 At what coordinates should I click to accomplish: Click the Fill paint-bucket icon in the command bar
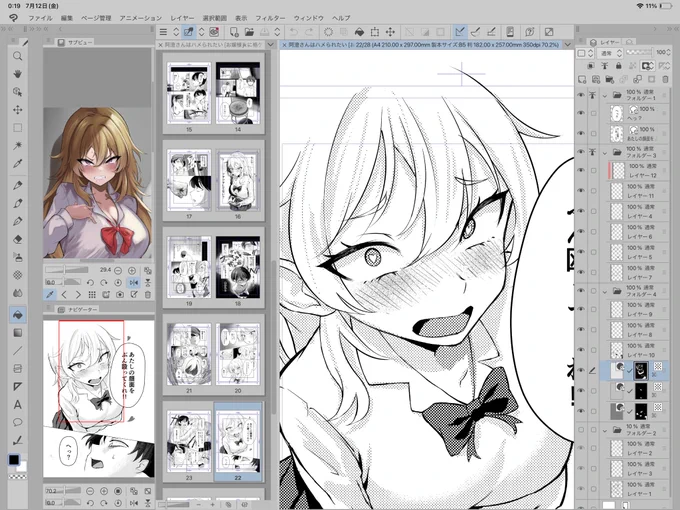(x=359, y=32)
